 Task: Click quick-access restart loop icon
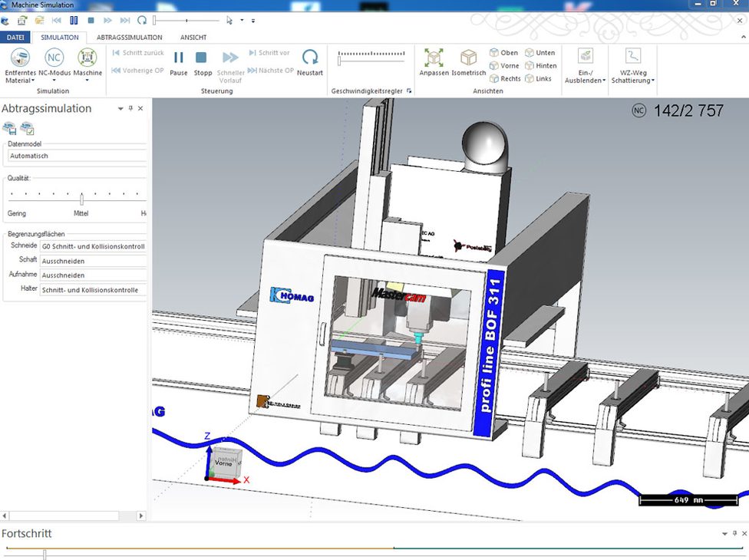coord(142,21)
